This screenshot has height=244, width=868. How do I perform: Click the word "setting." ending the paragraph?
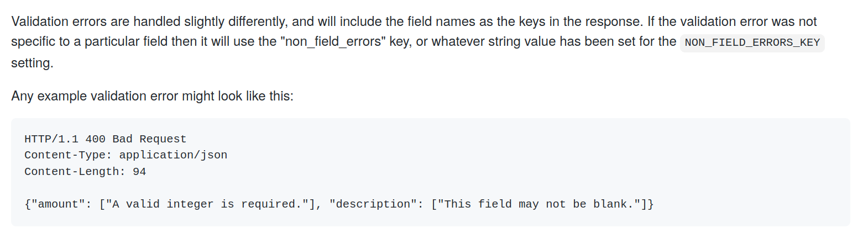[x=32, y=63]
